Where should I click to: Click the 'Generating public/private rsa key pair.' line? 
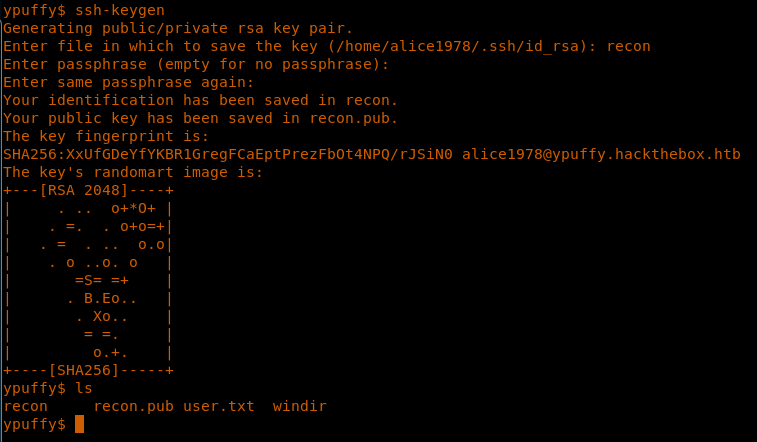(x=174, y=28)
